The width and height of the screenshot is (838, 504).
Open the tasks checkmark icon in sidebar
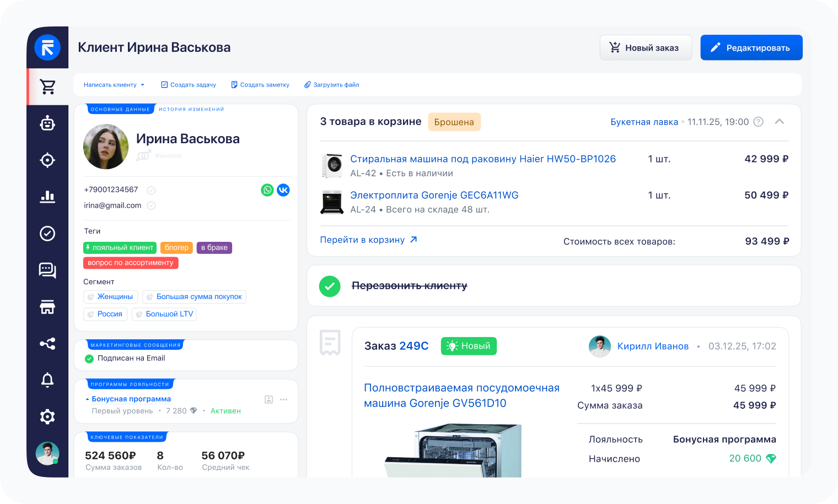pos(47,234)
